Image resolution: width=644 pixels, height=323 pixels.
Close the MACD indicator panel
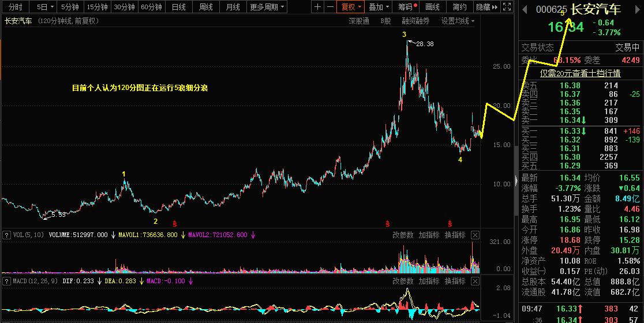pos(475,281)
